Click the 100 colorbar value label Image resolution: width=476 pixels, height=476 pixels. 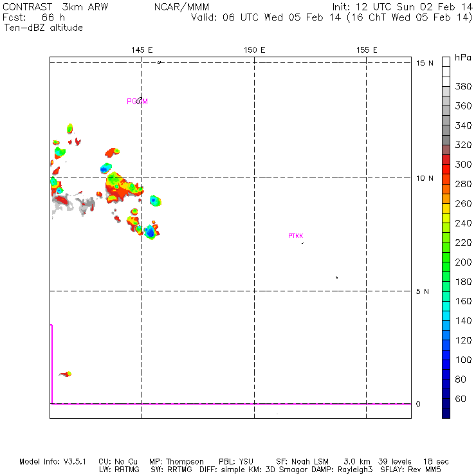[x=463, y=360]
